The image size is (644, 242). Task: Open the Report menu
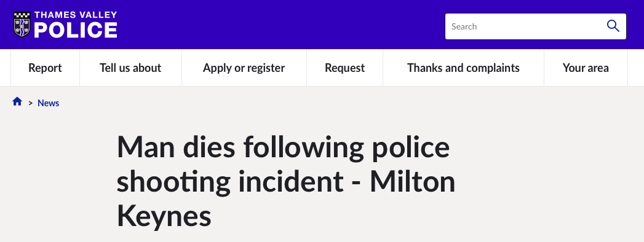[45, 68]
